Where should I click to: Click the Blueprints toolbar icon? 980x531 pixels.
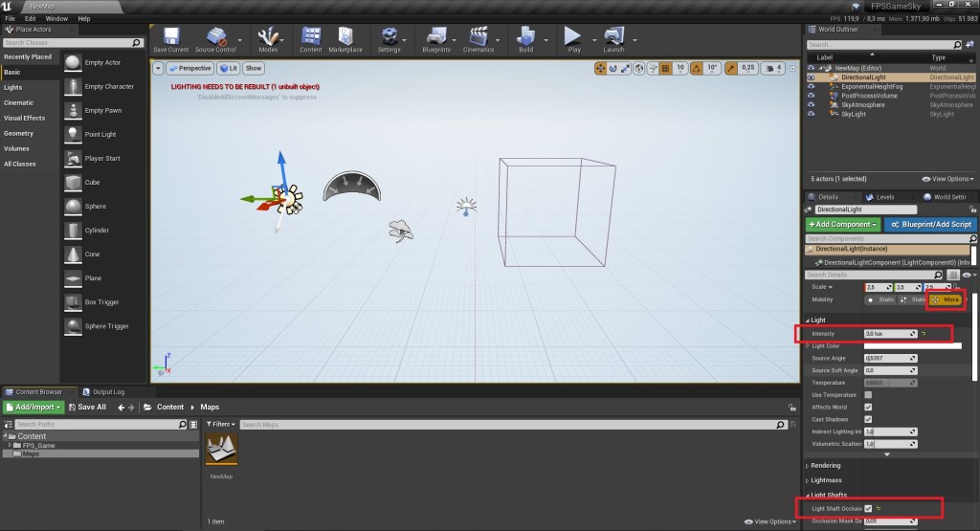[435, 38]
